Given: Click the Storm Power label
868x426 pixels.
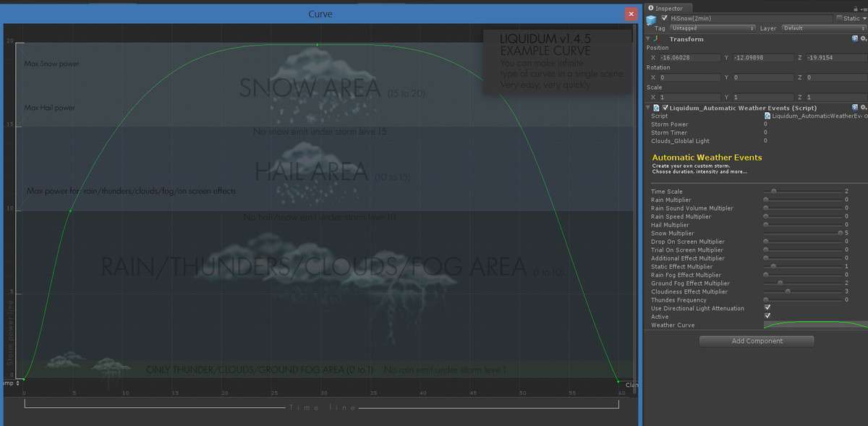Looking at the screenshot, I should [670, 124].
